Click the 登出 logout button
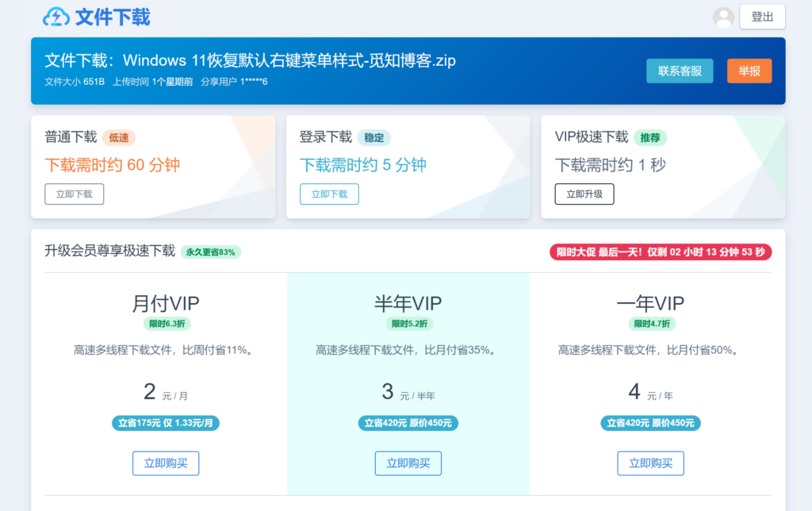 pyautogui.click(x=762, y=17)
